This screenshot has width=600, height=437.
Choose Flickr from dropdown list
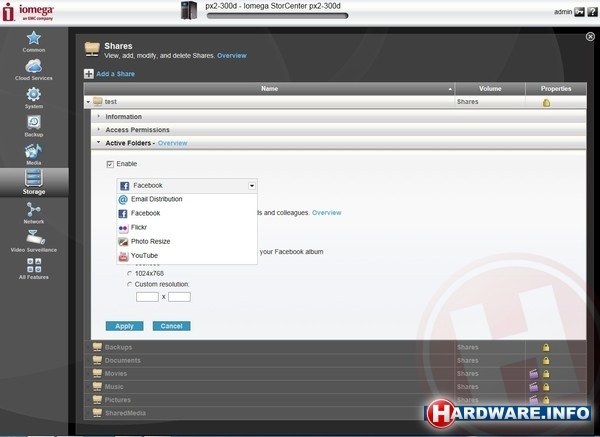click(187, 228)
